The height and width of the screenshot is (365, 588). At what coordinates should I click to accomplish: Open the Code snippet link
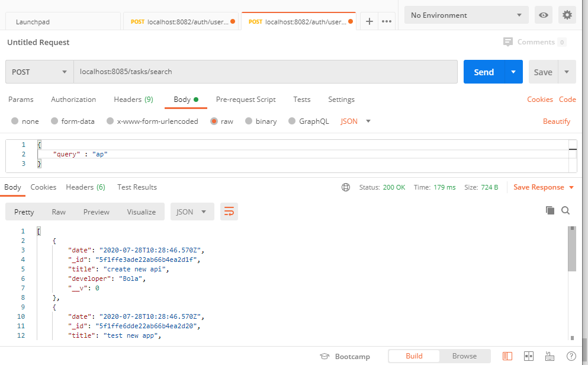point(567,100)
